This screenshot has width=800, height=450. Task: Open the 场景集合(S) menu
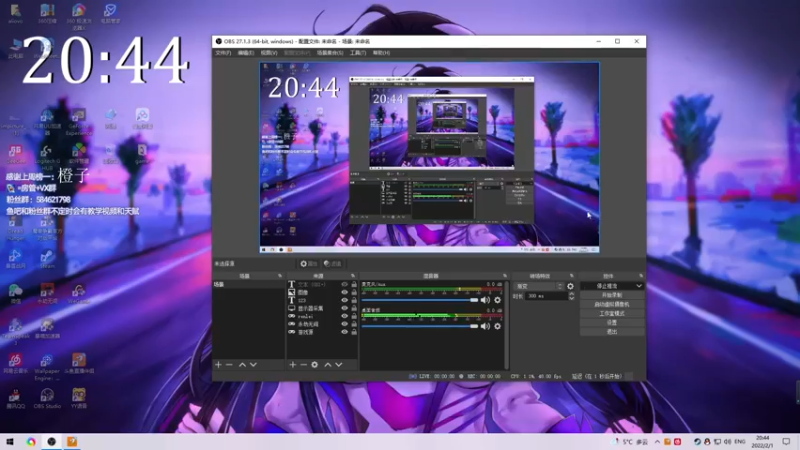point(330,53)
